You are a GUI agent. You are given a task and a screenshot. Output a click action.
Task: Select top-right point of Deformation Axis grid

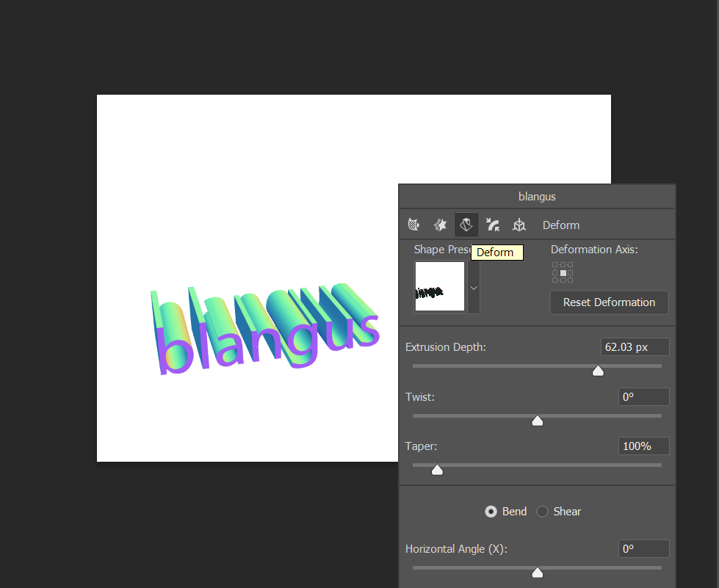[x=571, y=265]
